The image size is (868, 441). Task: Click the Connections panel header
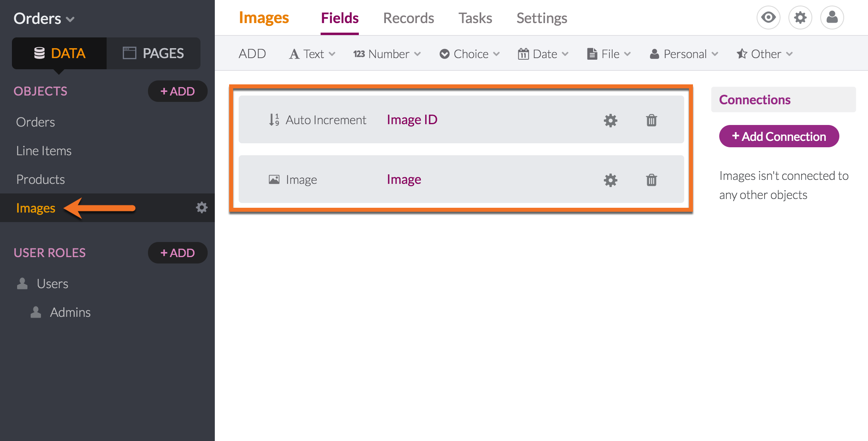click(x=783, y=100)
